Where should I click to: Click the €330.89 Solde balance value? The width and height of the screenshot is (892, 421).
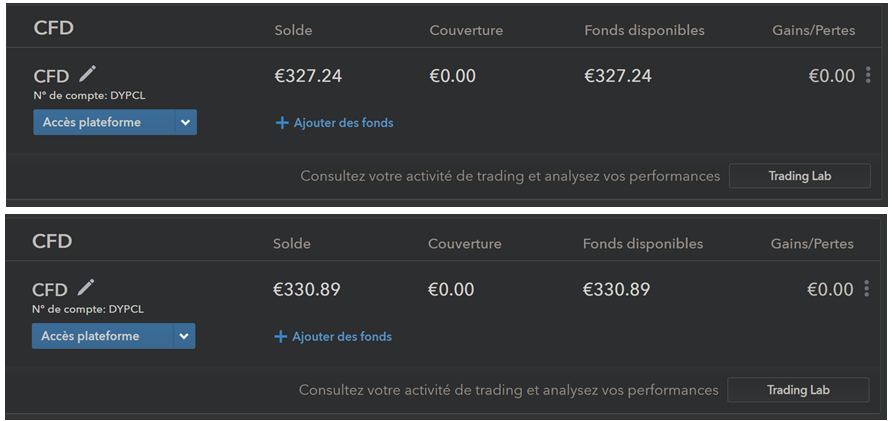pyautogui.click(x=307, y=290)
